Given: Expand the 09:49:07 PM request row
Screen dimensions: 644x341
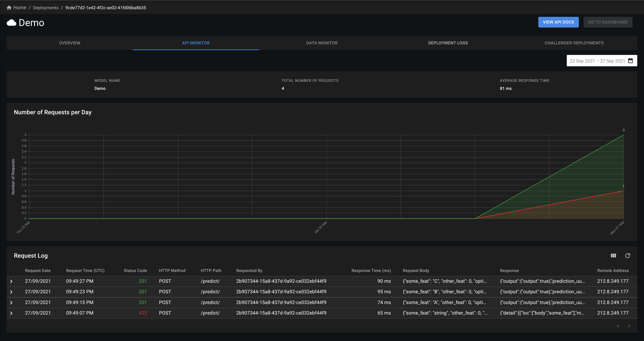Looking at the screenshot, I should point(11,313).
